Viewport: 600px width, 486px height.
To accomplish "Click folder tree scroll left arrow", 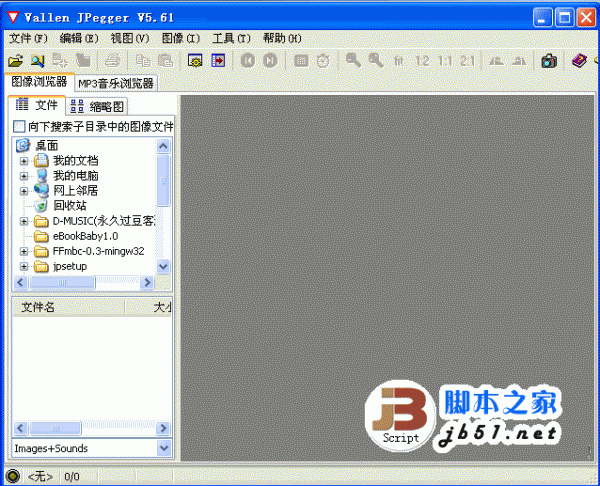I will tap(20, 283).
